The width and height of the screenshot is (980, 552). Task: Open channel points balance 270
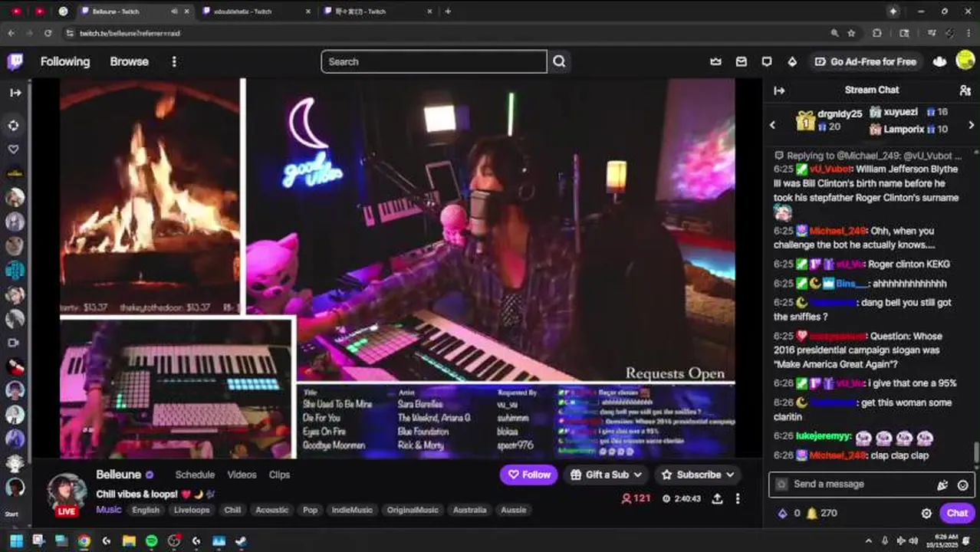[x=821, y=514]
